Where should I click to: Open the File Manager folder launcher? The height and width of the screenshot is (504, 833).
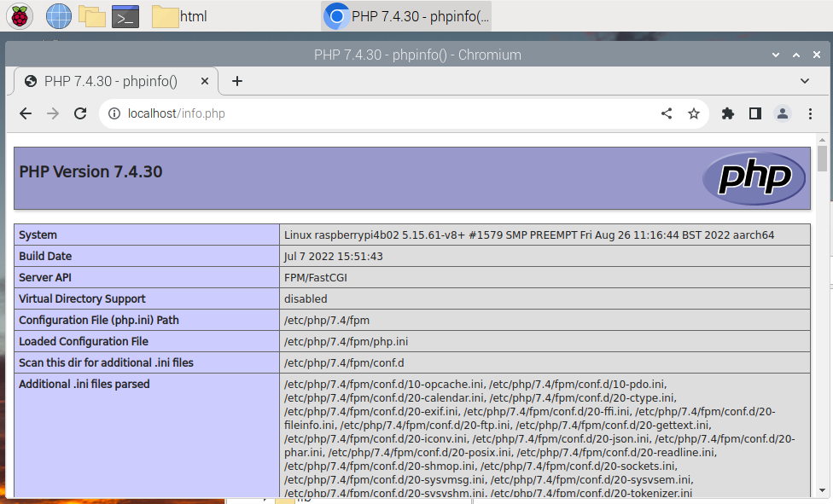point(91,15)
